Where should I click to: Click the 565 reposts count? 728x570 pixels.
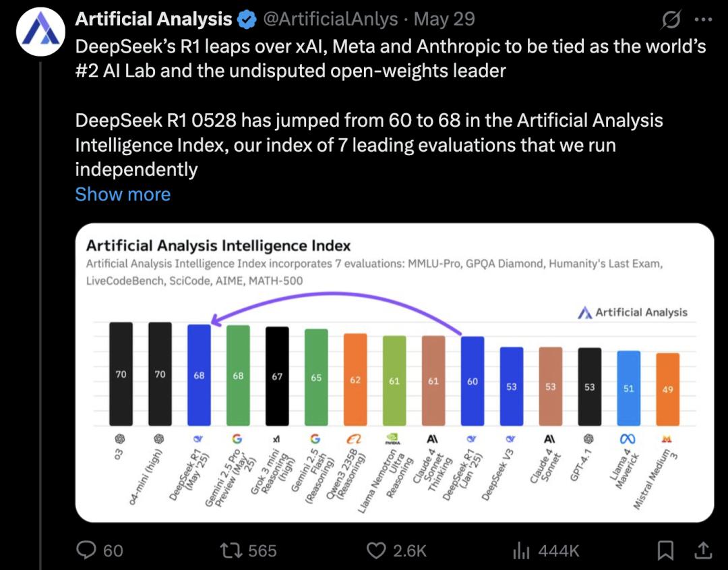[x=262, y=551]
